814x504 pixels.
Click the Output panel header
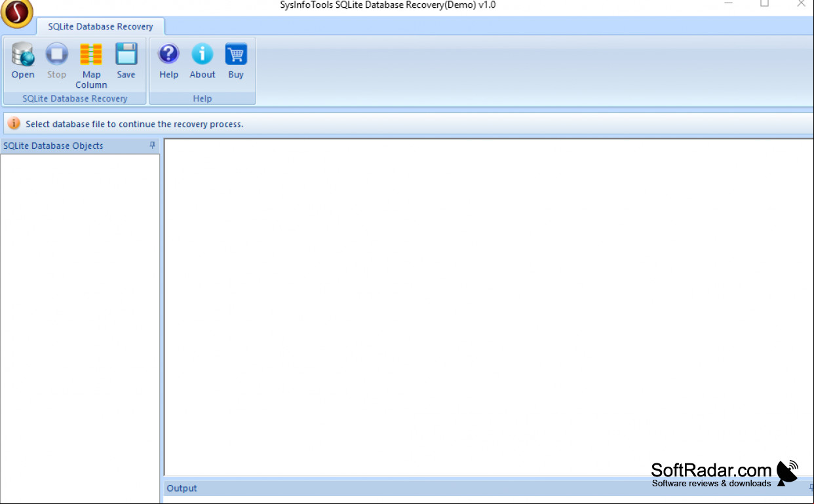point(488,488)
